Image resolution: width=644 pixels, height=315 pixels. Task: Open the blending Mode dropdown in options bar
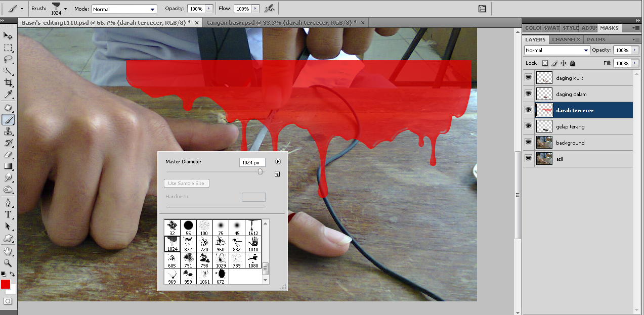[124, 9]
